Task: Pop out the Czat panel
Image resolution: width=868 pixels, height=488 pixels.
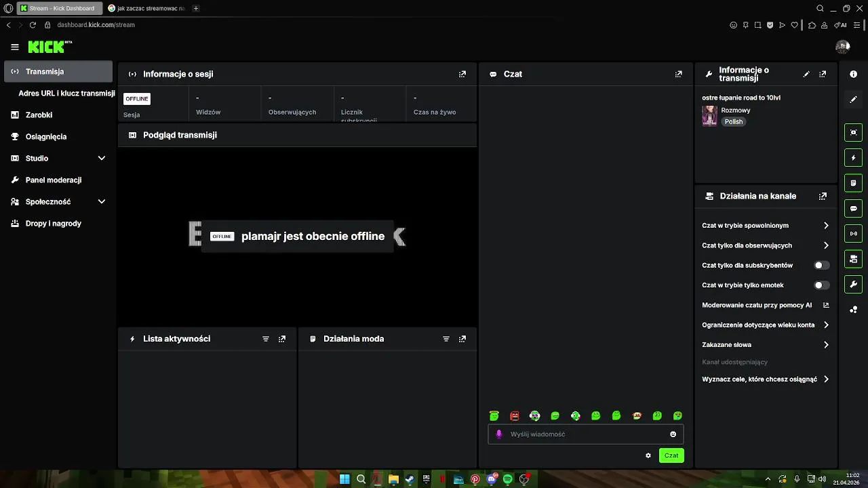Action: coord(679,74)
